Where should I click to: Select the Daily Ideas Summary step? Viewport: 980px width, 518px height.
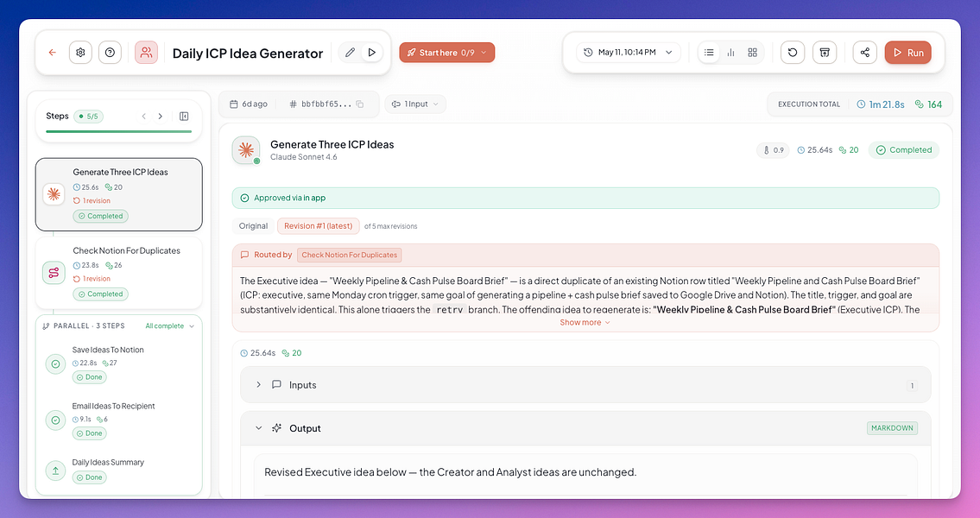pos(119,470)
